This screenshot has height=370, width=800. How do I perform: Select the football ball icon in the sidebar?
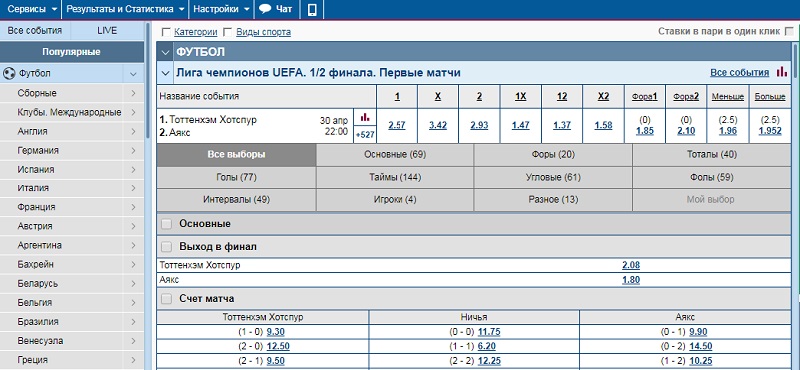8,73
